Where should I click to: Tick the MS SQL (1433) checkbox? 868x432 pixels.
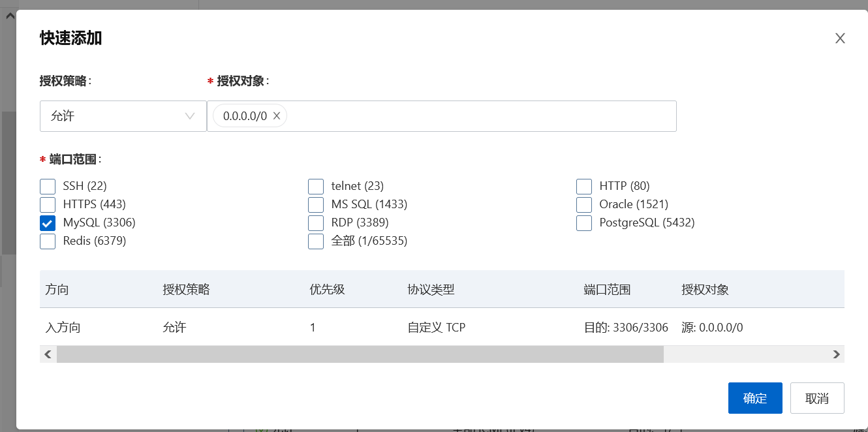point(316,205)
